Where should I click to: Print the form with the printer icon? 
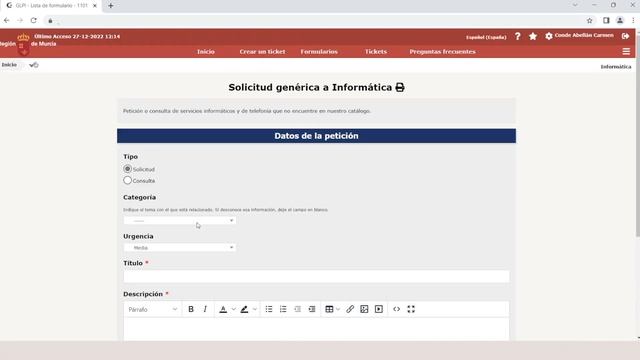tap(400, 87)
